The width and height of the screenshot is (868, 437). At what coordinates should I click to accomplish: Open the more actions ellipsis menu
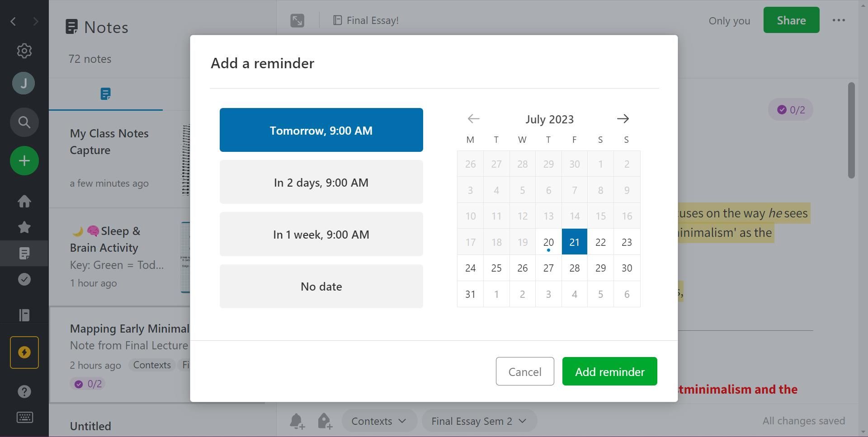click(x=839, y=20)
